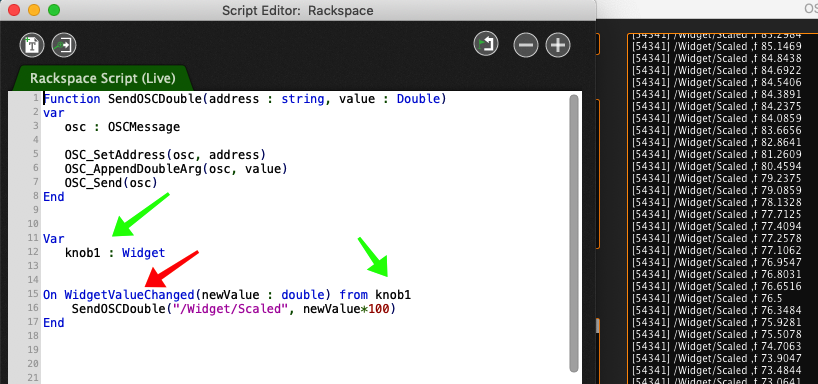This screenshot has height=384, width=818.
Task: Click the 'knob1 : Widget' declaration
Action: (x=115, y=253)
